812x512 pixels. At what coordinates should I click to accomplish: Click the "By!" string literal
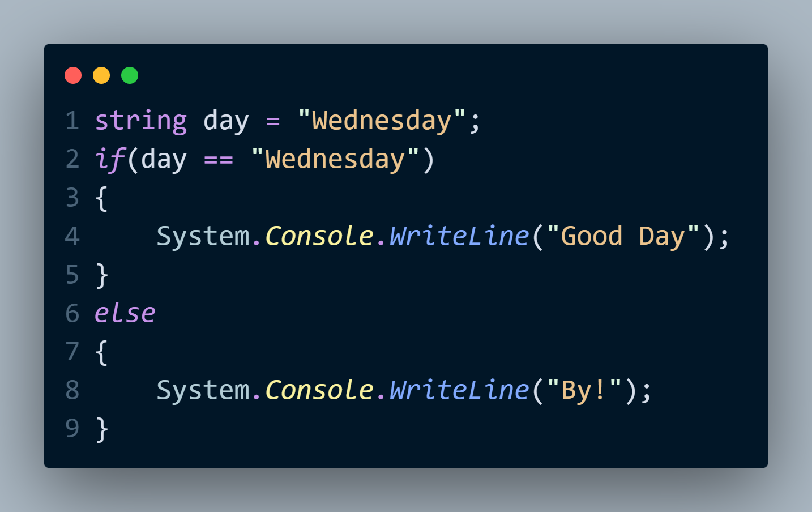pyautogui.click(x=584, y=390)
